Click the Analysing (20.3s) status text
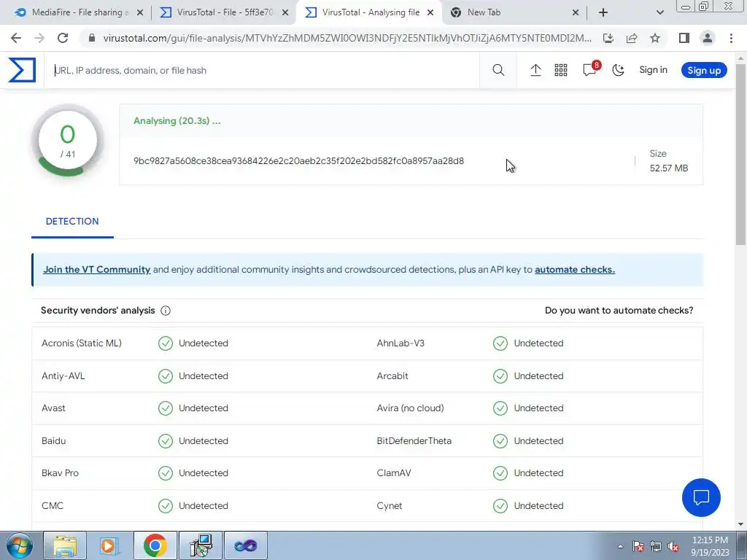Viewport: 747px width, 560px height. click(177, 121)
